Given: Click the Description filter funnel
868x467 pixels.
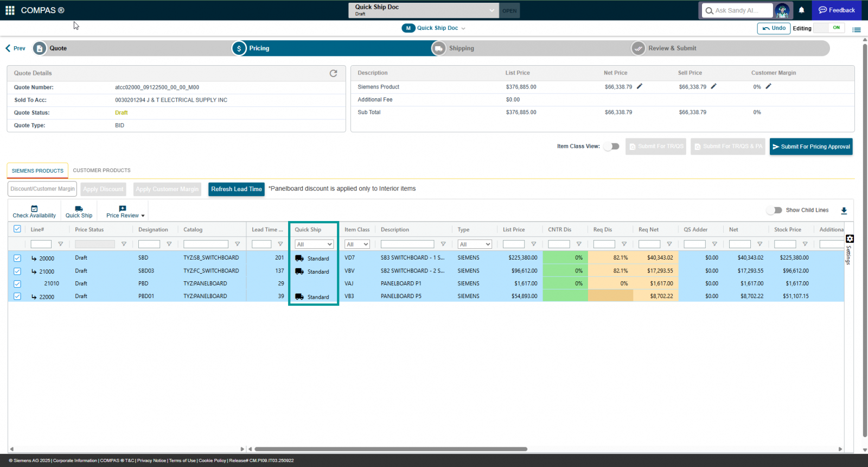Looking at the screenshot, I should 443,244.
